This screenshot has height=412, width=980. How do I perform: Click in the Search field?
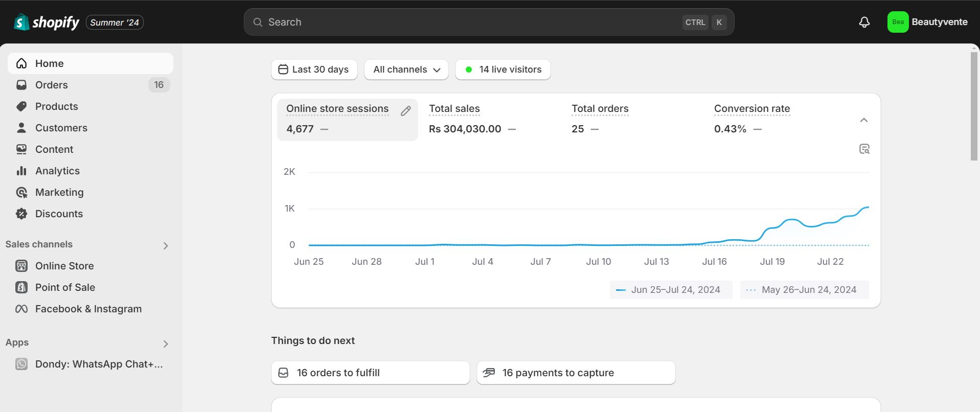489,22
